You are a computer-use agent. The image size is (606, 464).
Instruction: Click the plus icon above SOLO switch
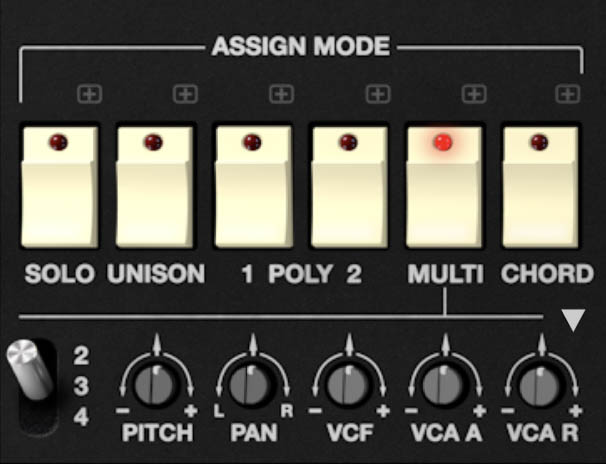pyautogui.click(x=90, y=94)
